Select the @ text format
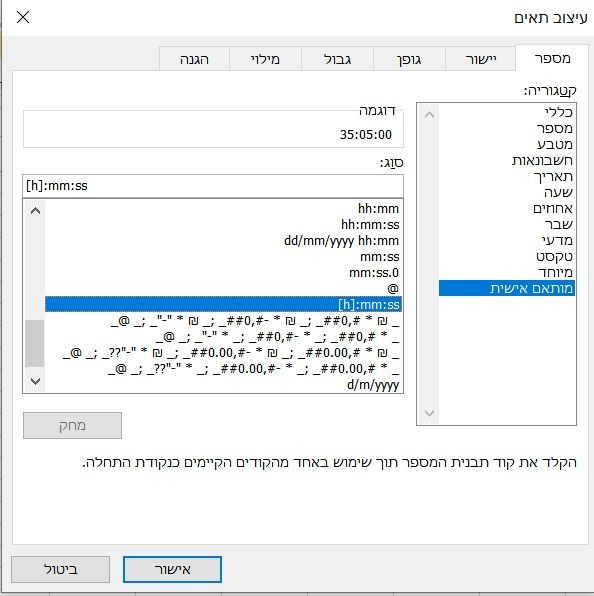The width and height of the screenshot is (594, 596). click(x=223, y=288)
